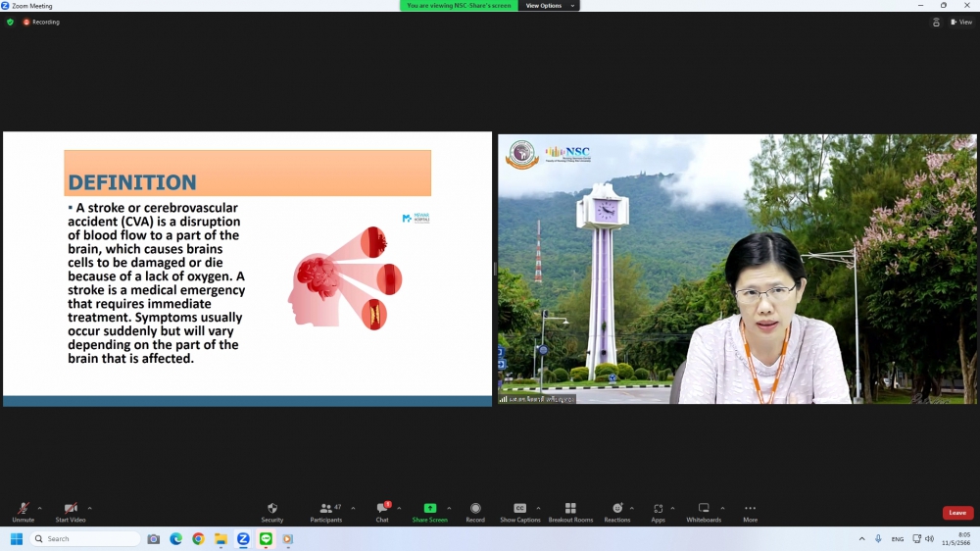
Task: Open the Security shield icon
Action: click(272, 512)
